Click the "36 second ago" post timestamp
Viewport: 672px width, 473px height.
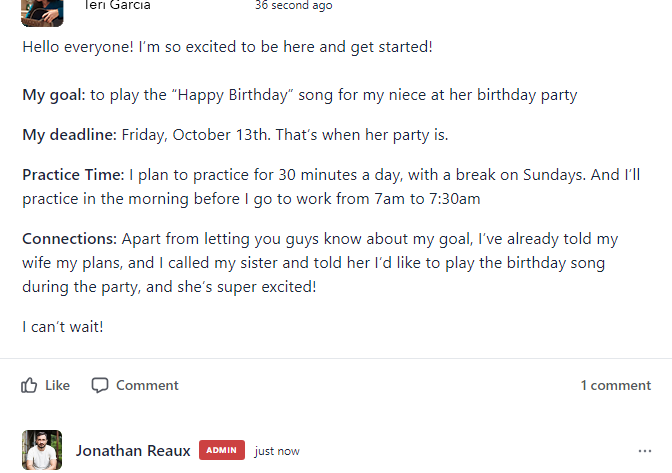click(x=294, y=6)
